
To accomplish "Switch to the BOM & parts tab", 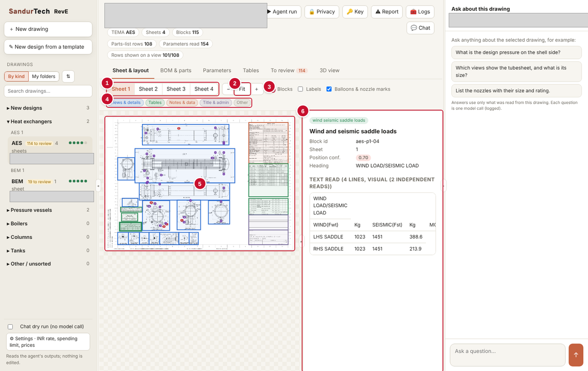I will pyautogui.click(x=176, y=70).
